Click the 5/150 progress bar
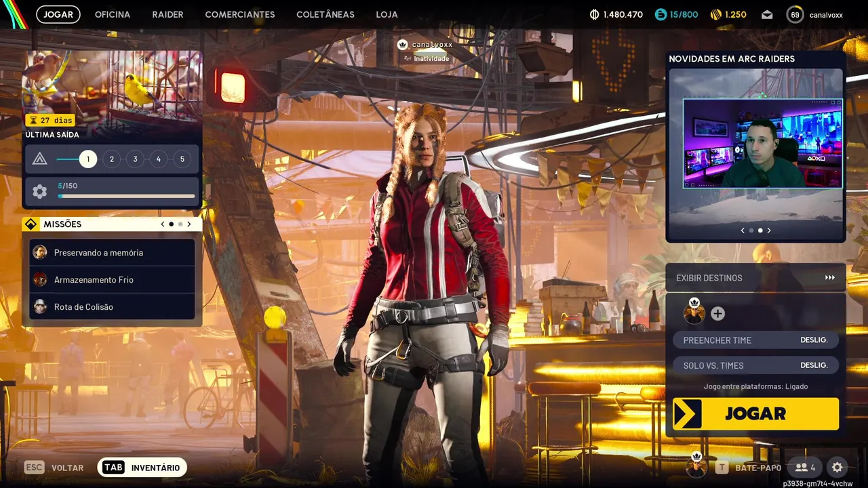Screen dimensions: 868x488 (126, 197)
